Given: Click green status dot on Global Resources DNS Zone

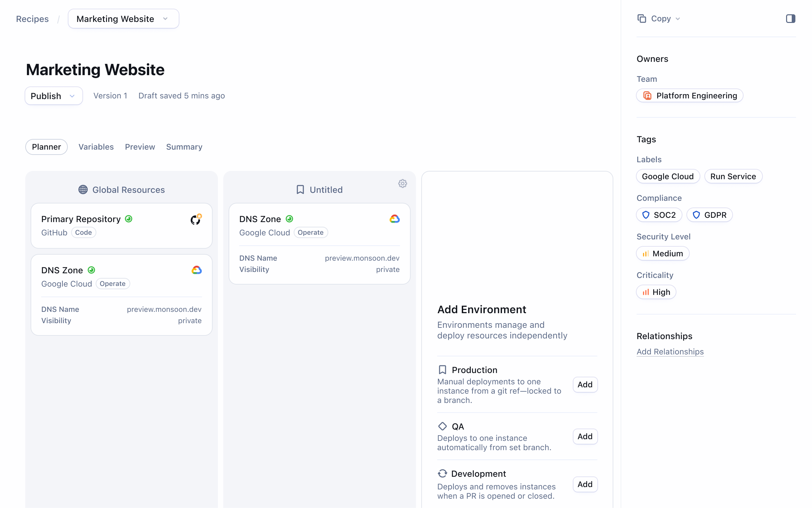Looking at the screenshot, I should pos(91,270).
